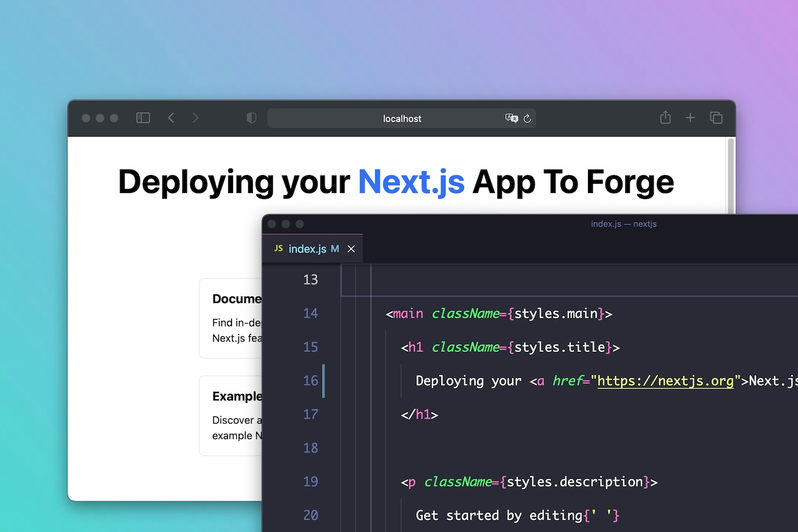Click the https://nextjs.org link in the code
798x532 pixels.
[665, 381]
